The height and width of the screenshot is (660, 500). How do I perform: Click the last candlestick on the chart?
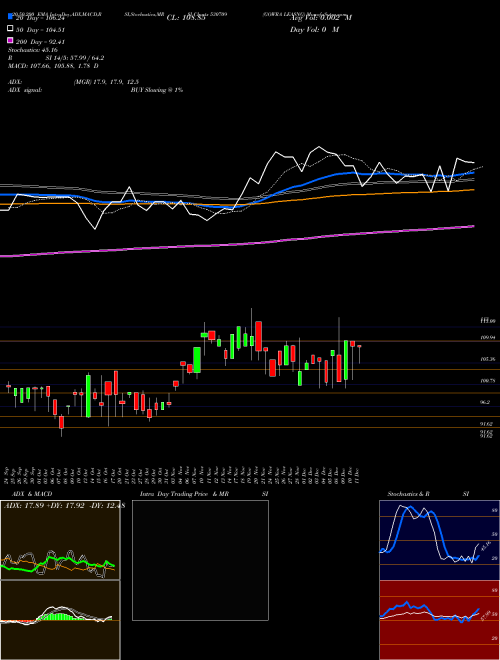359,354
